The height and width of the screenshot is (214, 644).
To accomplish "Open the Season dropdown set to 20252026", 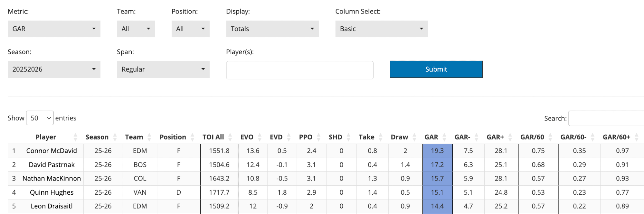I will 54,69.
